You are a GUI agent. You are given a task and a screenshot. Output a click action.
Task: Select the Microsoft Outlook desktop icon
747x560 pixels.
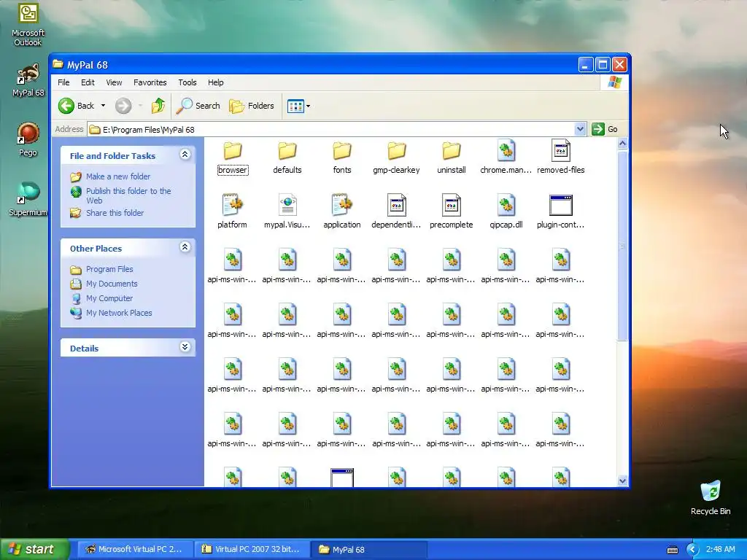click(28, 25)
